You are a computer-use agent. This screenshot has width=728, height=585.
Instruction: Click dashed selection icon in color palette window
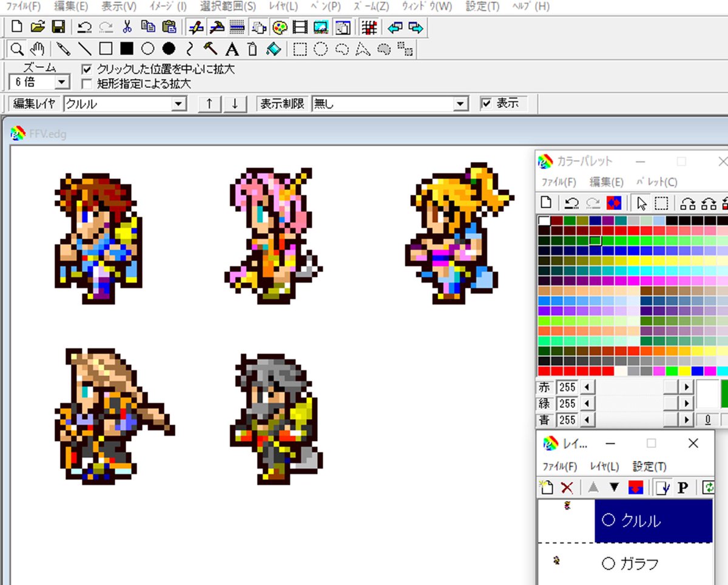(662, 203)
